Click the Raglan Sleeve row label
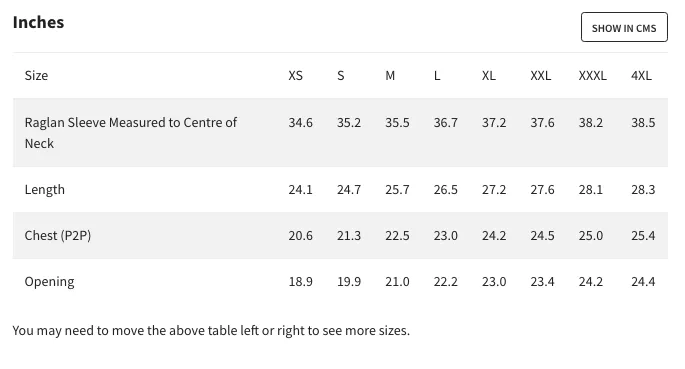This screenshot has height=369, width=685. (131, 133)
